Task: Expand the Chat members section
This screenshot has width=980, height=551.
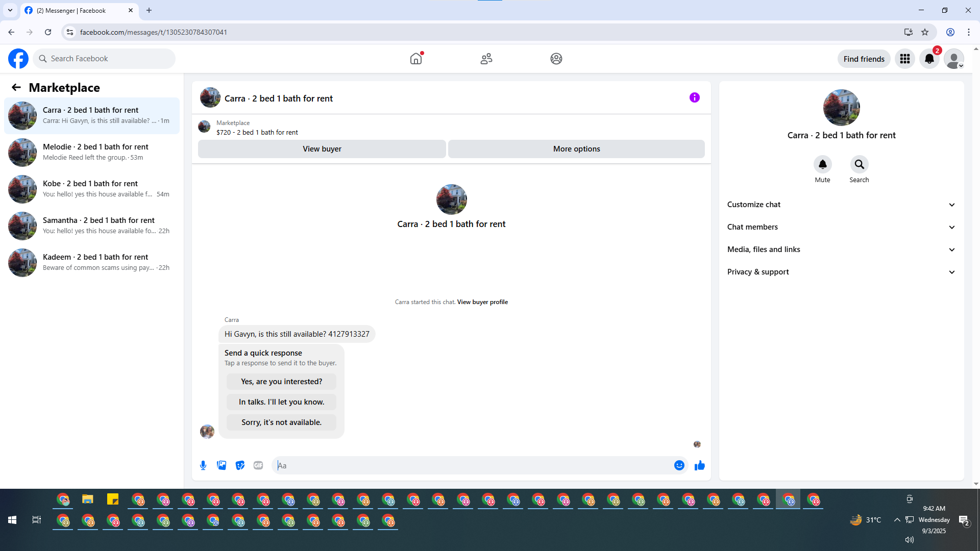Action: point(841,227)
